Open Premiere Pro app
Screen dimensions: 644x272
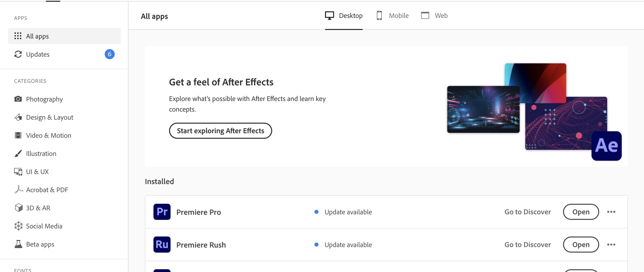(x=581, y=212)
